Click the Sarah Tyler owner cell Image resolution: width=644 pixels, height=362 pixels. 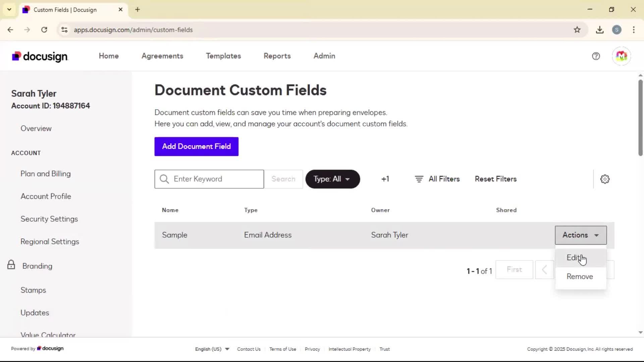(x=389, y=235)
